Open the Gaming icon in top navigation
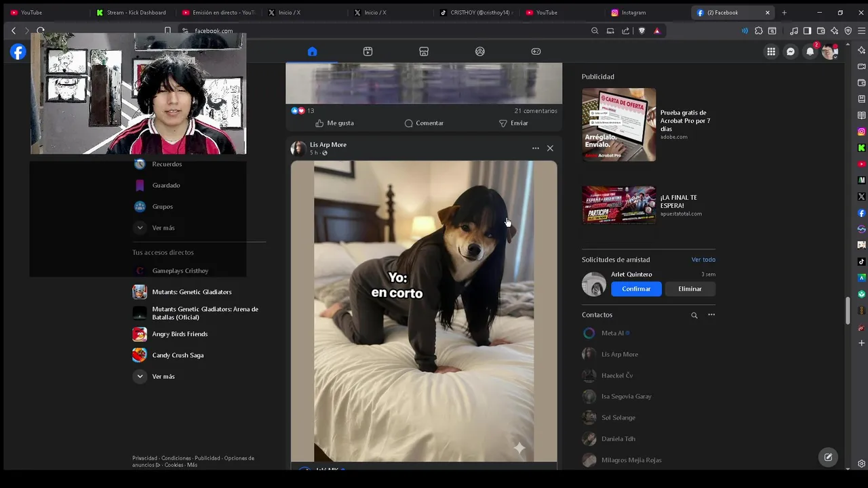The width and height of the screenshot is (868, 488). tap(536, 52)
